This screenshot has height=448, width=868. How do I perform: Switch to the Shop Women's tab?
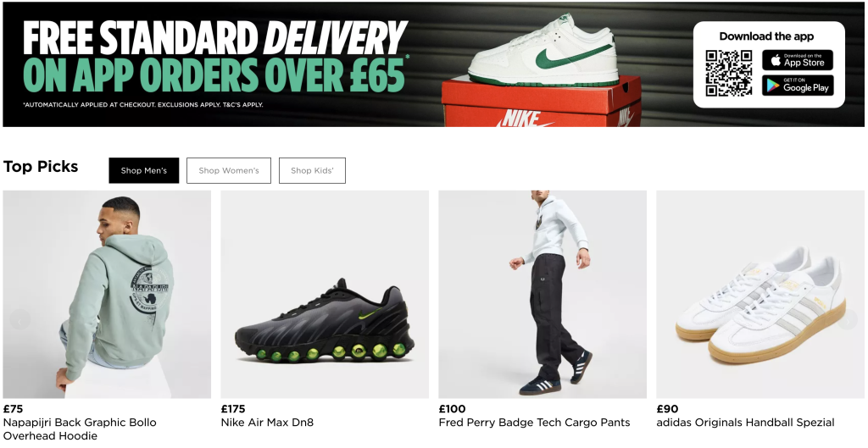tap(229, 170)
